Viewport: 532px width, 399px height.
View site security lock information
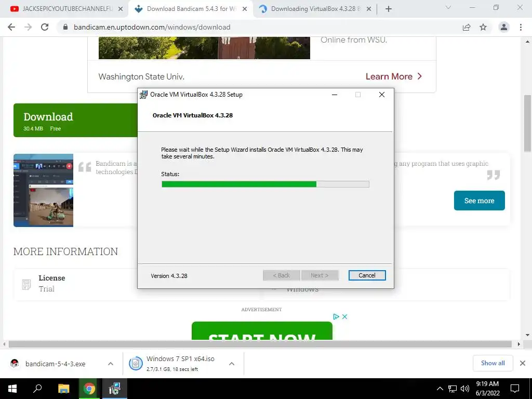click(x=65, y=27)
